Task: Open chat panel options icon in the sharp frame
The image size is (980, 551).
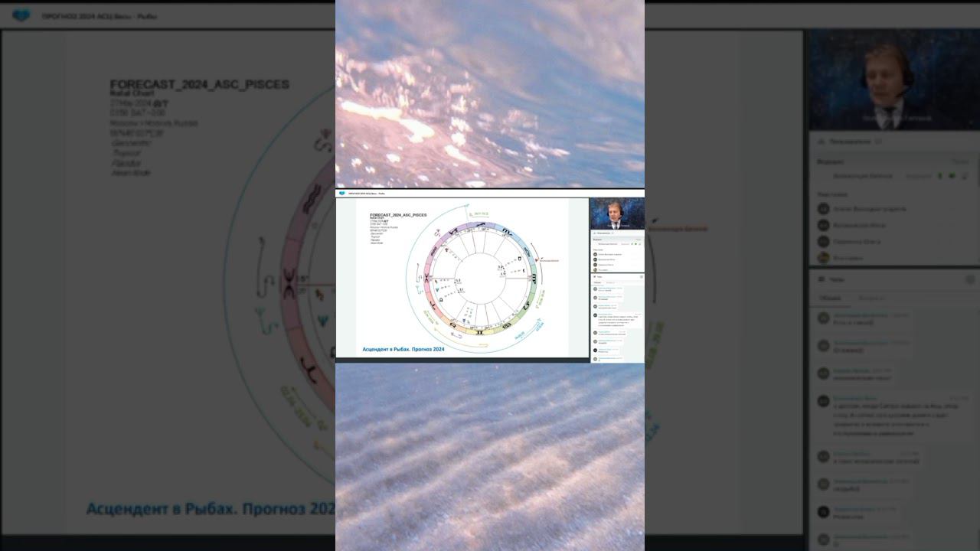Action: (x=641, y=277)
